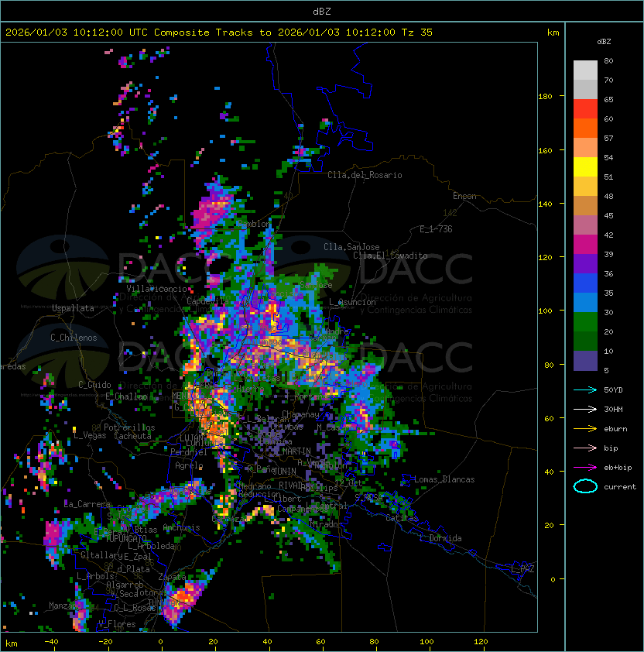Click the 100 km vertical axis tick
Viewport: 644px width, 652px height.
point(545,311)
